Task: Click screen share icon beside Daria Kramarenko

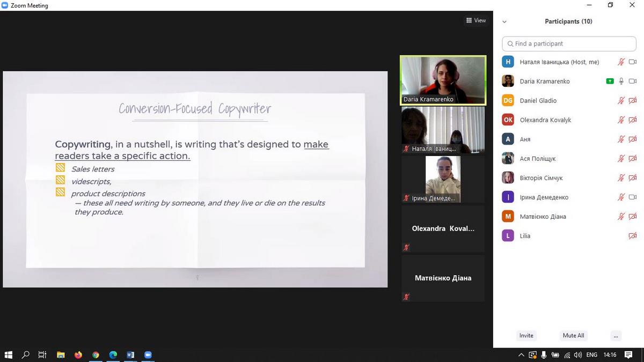Action: (x=610, y=82)
